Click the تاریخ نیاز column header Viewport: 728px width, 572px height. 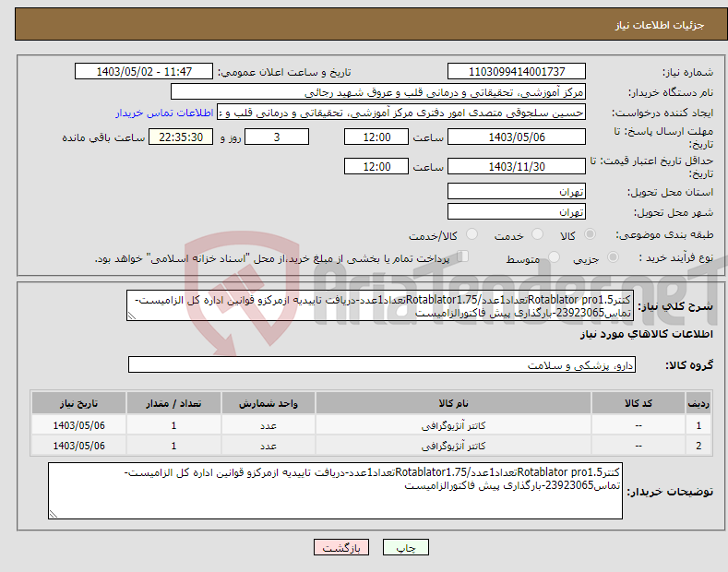click(x=79, y=403)
